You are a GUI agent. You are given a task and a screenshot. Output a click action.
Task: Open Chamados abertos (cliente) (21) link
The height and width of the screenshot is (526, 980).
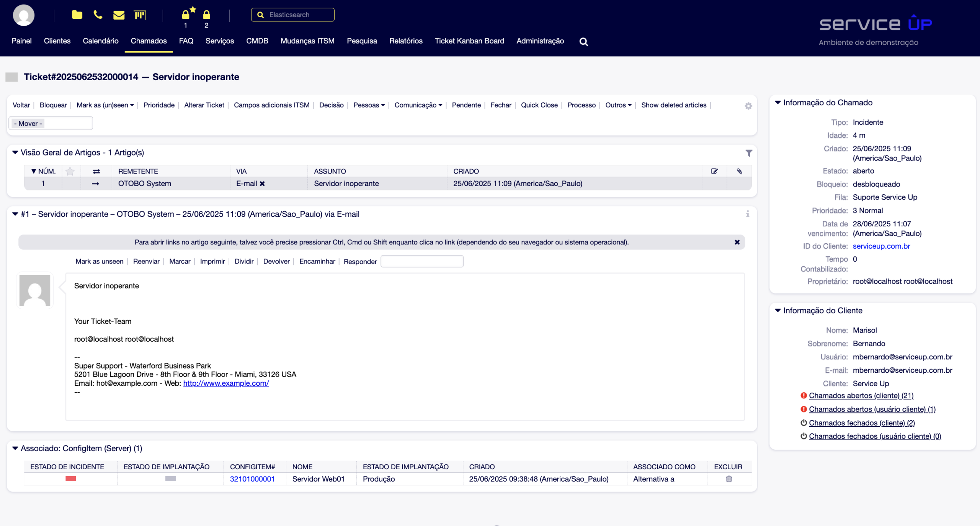861,395
